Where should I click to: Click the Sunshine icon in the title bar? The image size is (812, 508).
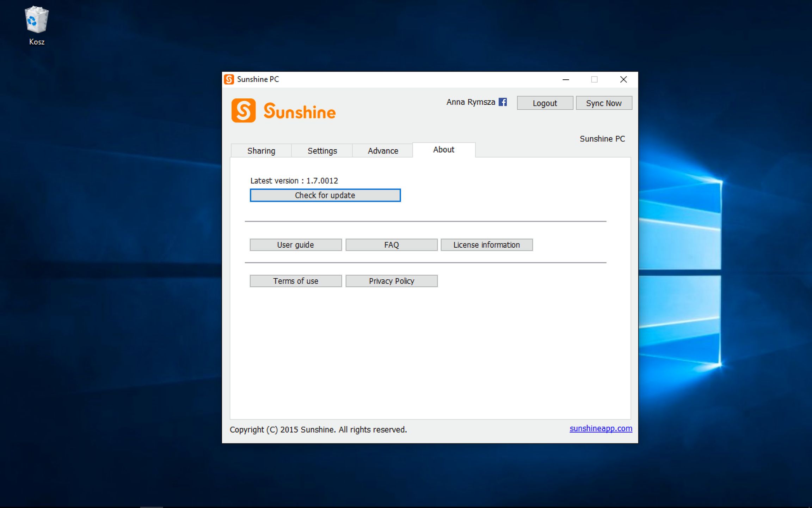(x=229, y=79)
